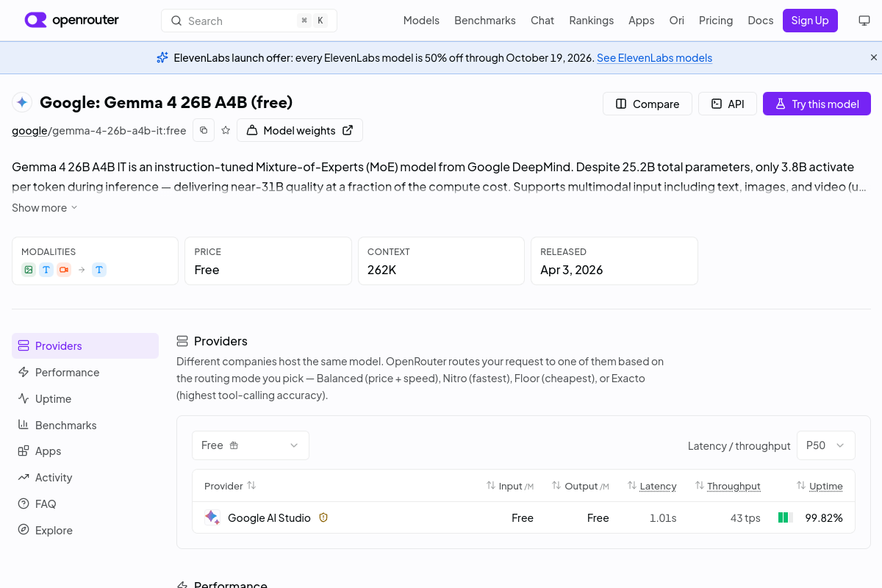Toggle the display theme monitor icon
This screenshot has width=882, height=588.
coord(864,21)
